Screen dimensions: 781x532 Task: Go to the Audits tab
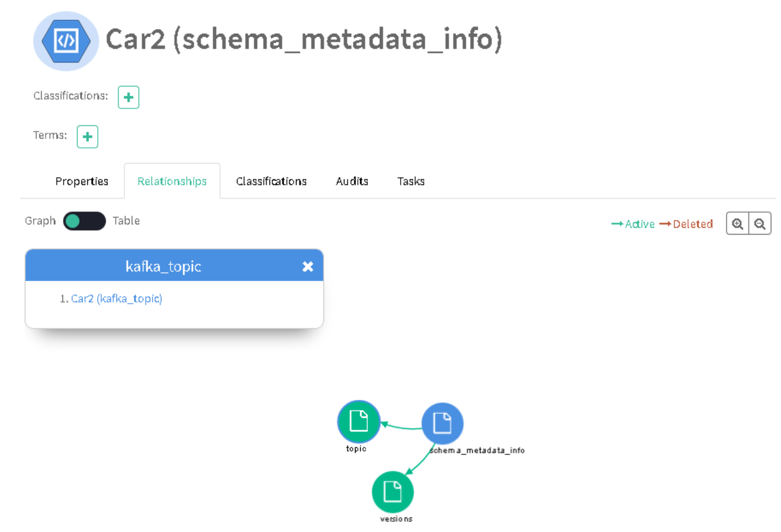pyautogui.click(x=352, y=181)
